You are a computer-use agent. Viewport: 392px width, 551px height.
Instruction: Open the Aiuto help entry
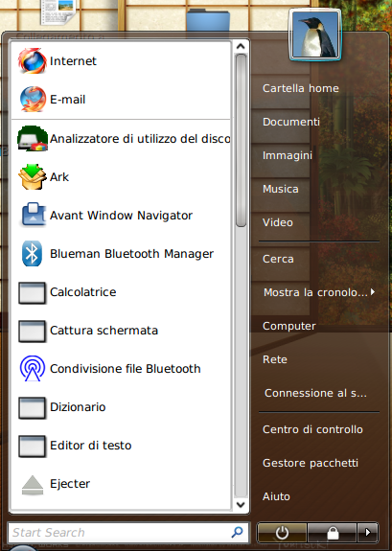[276, 496]
